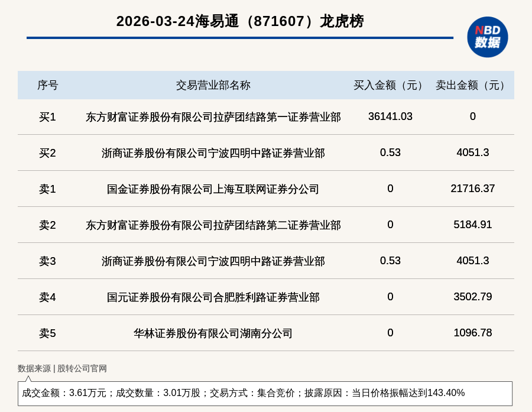Click the NBD数据 logo badge
This screenshot has width=532, height=412.
coord(487,37)
